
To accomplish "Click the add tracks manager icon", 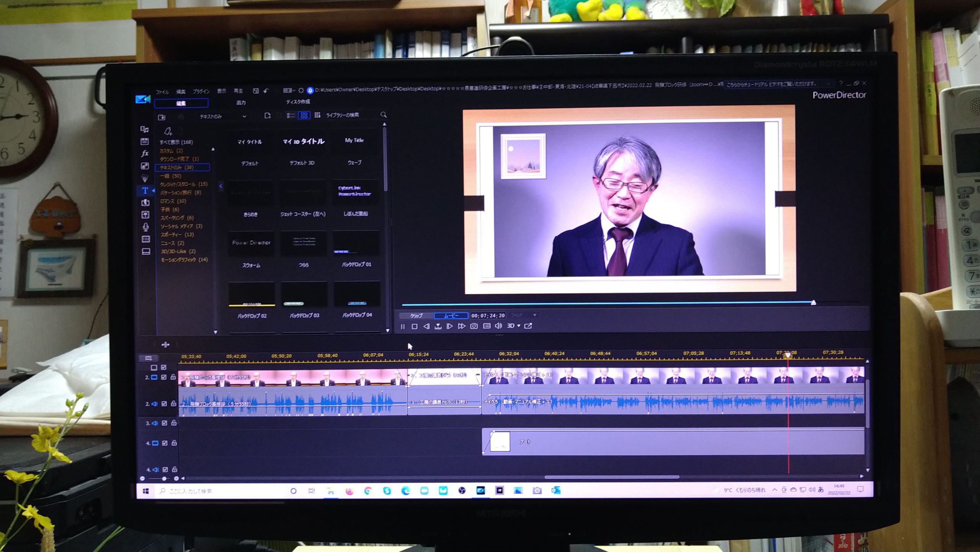I will point(149,358).
